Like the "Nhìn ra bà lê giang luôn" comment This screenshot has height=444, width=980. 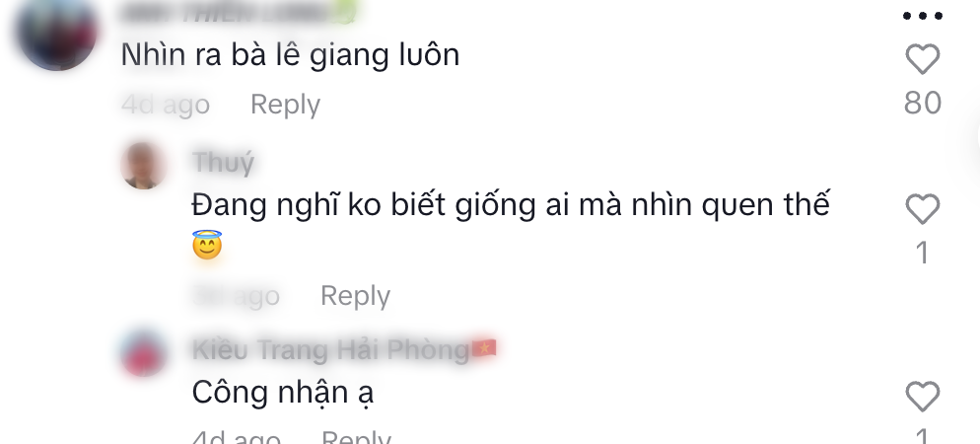[923, 59]
